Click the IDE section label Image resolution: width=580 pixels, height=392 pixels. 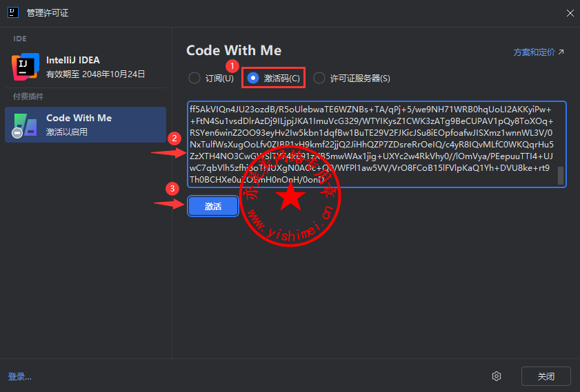point(20,39)
